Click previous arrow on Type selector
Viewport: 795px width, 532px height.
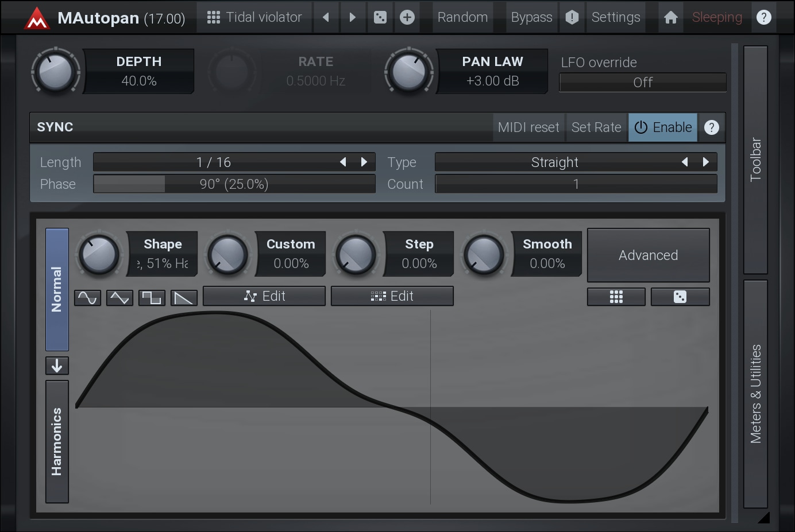click(x=685, y=162)
